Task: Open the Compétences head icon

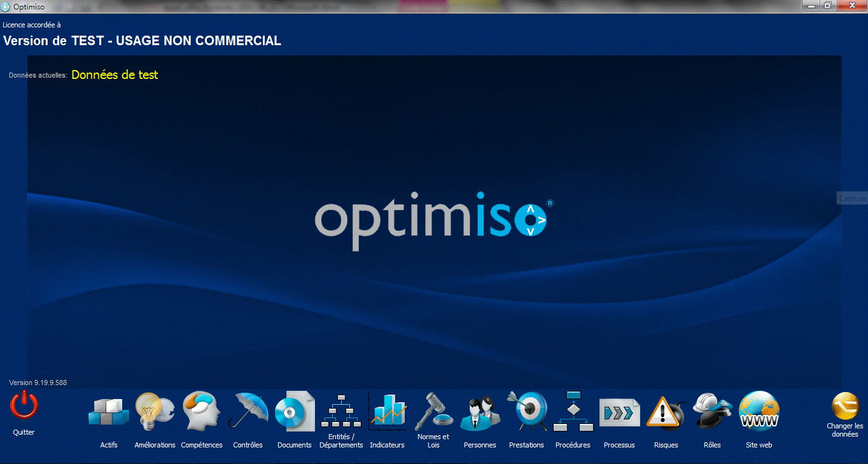Action: (x=202, y=411)
